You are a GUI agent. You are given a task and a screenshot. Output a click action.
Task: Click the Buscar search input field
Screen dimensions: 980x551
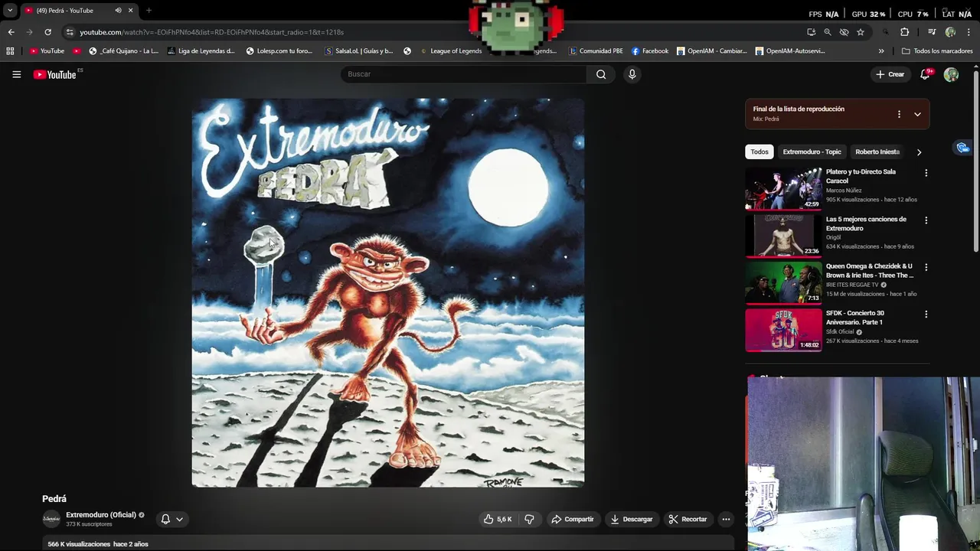click(x=463, y=74)
